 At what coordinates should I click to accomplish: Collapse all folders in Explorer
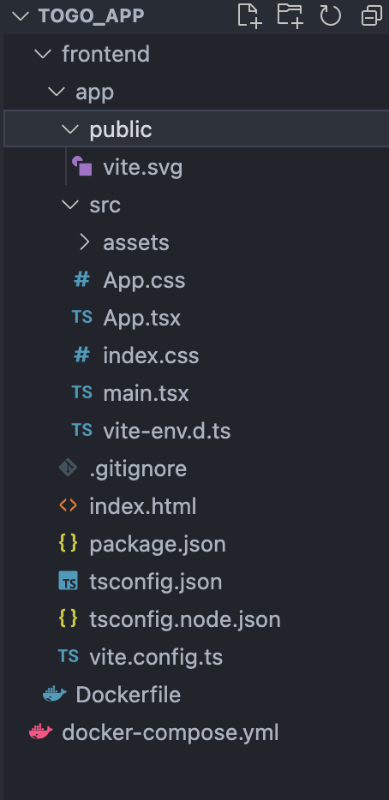click(371, 16)
